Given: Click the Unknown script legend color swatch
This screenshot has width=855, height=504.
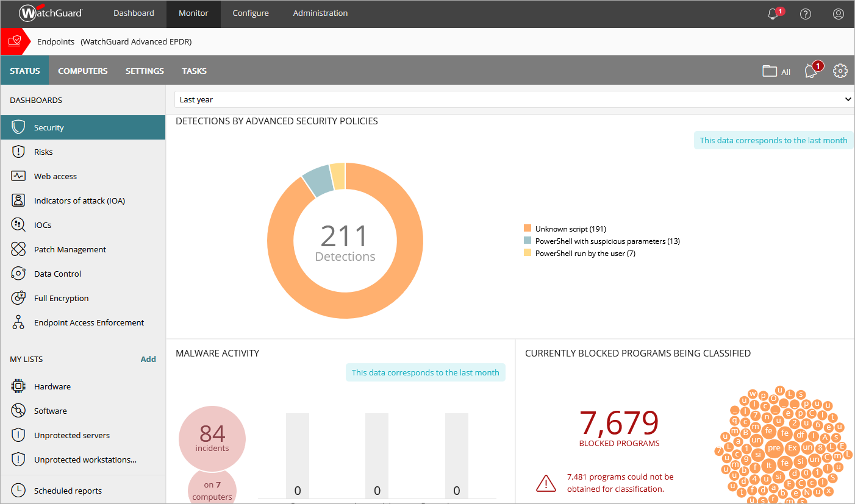Looking at the screenshot, I should click(528, 229).
